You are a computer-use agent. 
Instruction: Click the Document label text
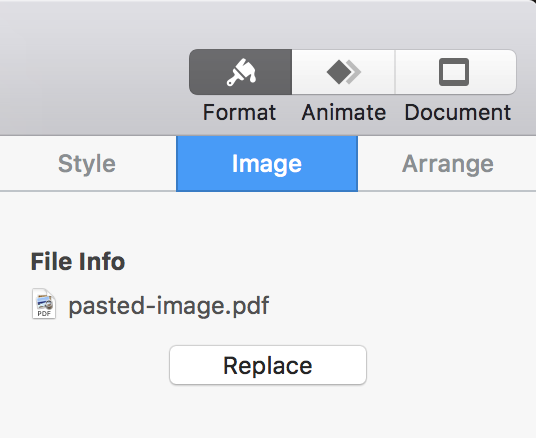click(458, 112)
